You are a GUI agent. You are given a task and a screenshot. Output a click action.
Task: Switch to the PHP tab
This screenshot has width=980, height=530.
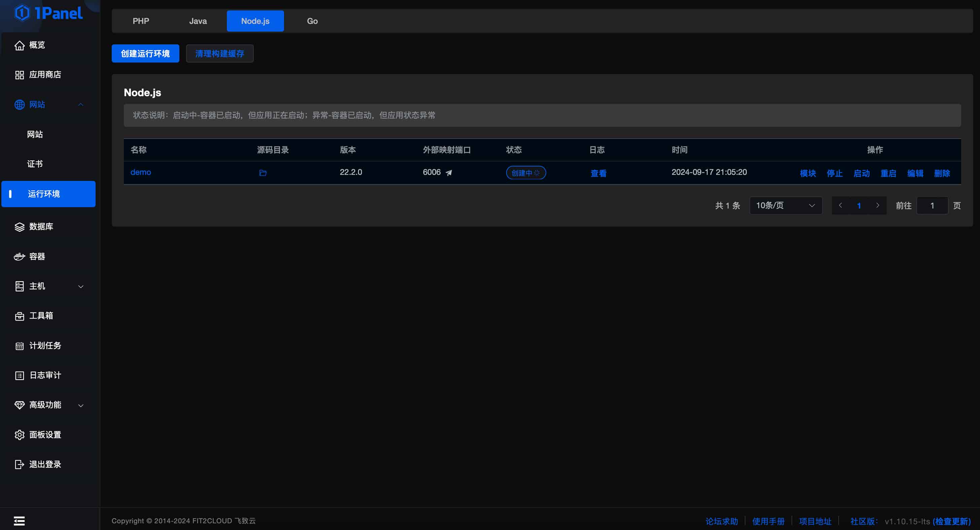141,21
